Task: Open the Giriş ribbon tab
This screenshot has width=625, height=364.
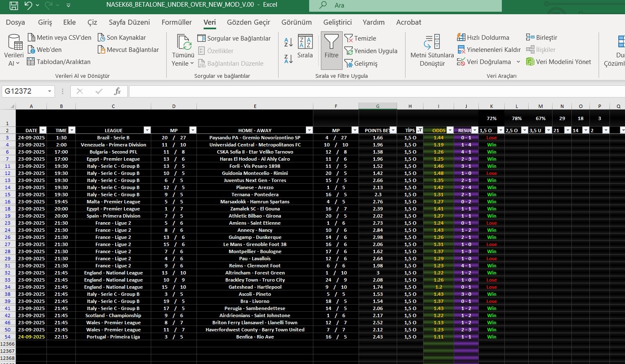Action: point(45,22)
